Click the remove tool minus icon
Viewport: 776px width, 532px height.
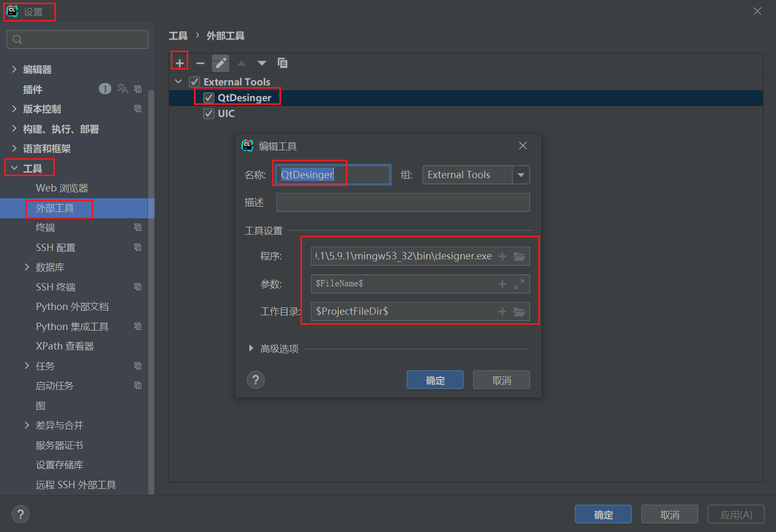[x=200, y=63]
